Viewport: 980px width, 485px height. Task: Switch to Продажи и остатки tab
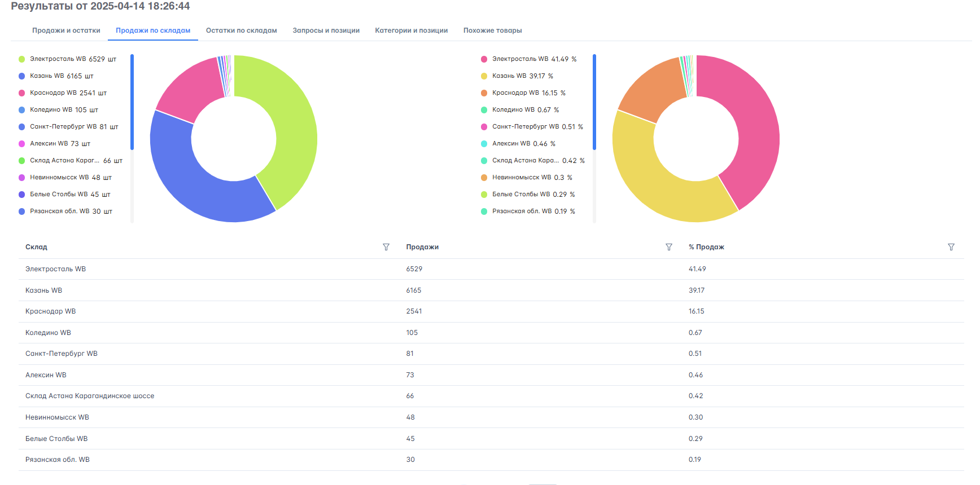point(66,30)
